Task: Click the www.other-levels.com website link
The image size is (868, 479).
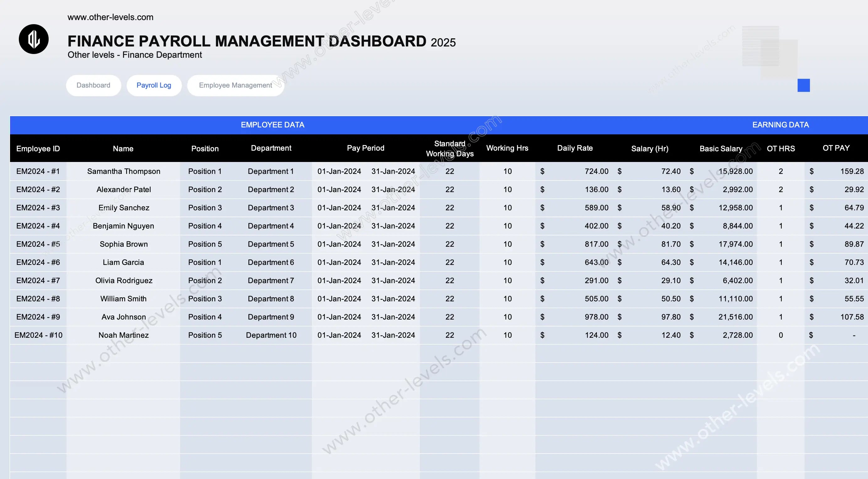Action: tap(110, 17)
